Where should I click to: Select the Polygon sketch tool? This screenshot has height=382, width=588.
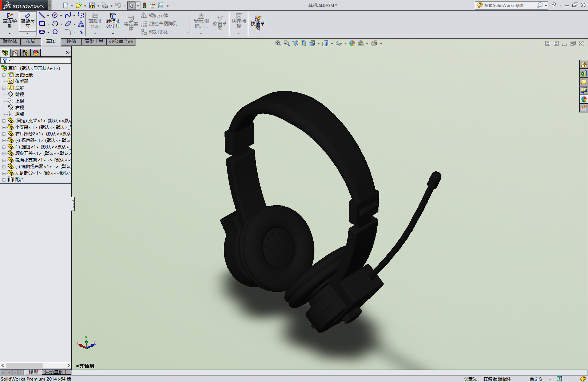point(55,32)
